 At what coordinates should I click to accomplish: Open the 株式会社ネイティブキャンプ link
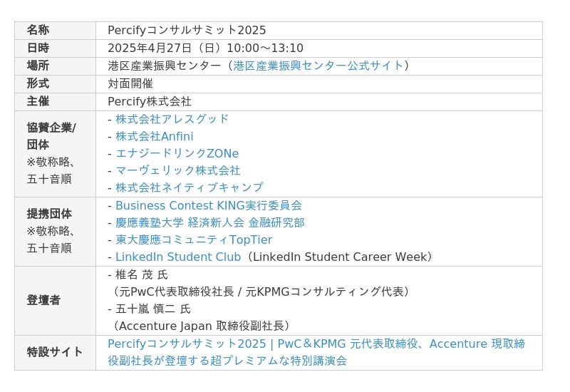pos(190,187)
